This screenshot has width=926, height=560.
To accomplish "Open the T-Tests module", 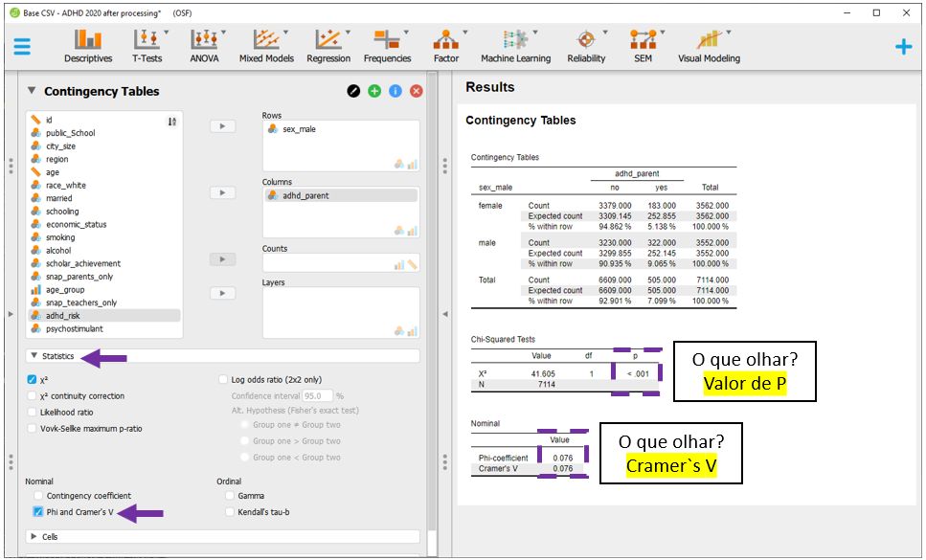I will (x=147, y=45).
